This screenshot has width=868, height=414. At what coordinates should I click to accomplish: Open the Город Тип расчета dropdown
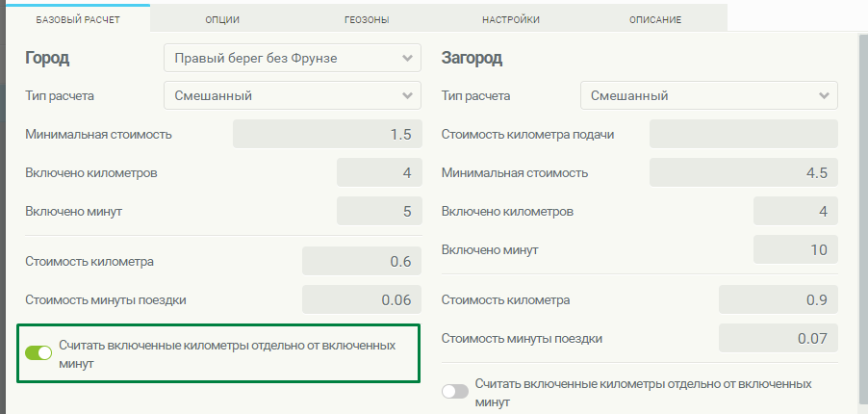coord(293,95)
